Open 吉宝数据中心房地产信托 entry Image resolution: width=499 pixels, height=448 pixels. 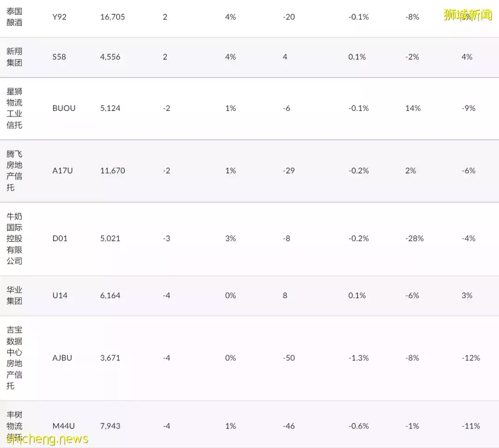[x=14, y=358]
